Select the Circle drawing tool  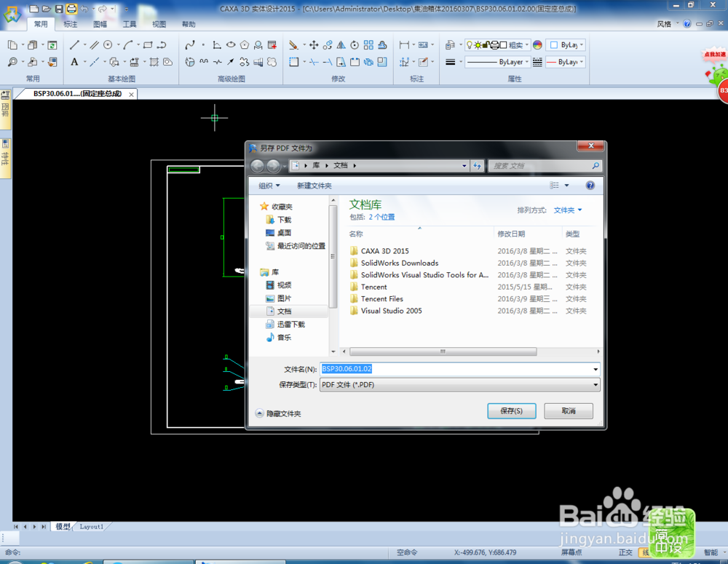(108, 44)
